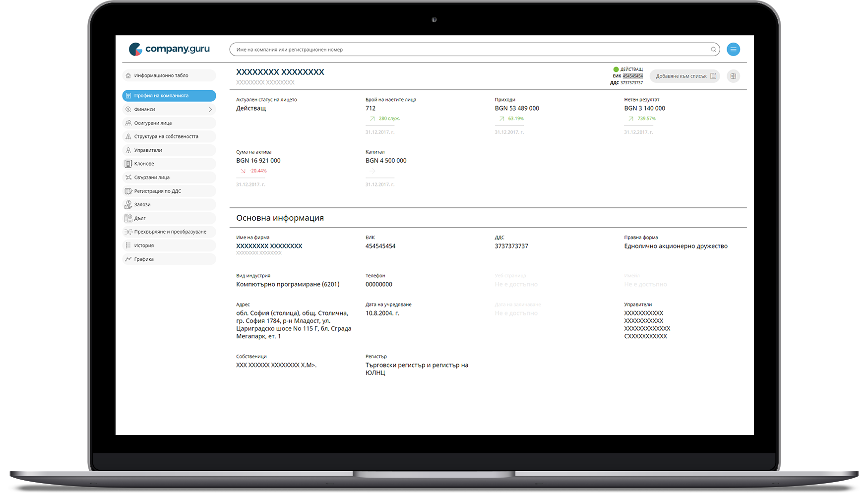Click the История timeline icon

coord(128,246)
